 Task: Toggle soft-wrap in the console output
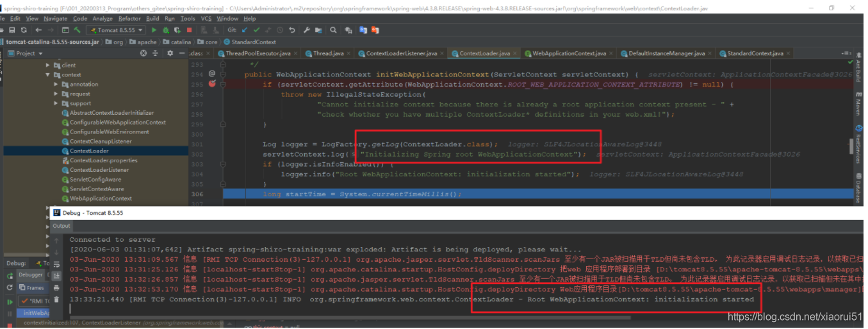click(x=56, y=266)
